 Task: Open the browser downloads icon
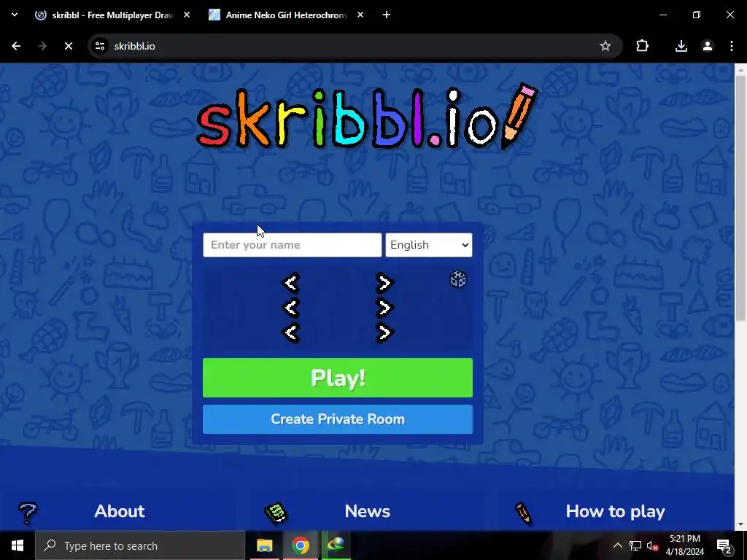[681, 46]
